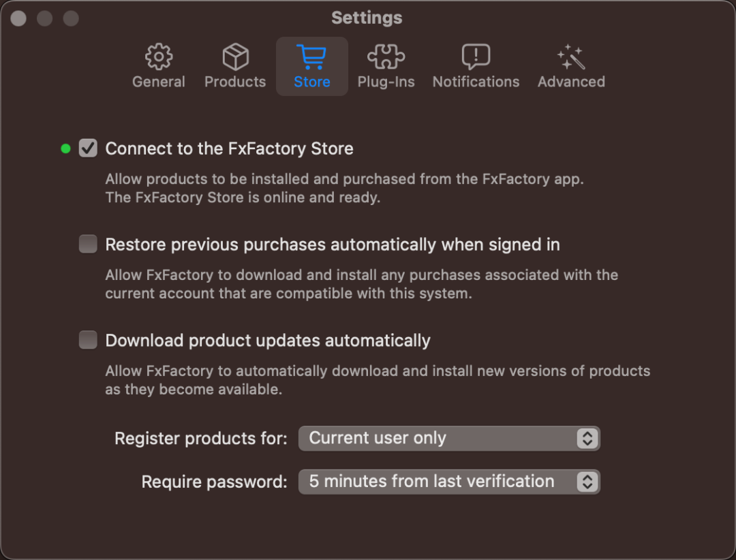
Task: Switch to the Plug-Ins tab label
Action: tap(386, 82)
